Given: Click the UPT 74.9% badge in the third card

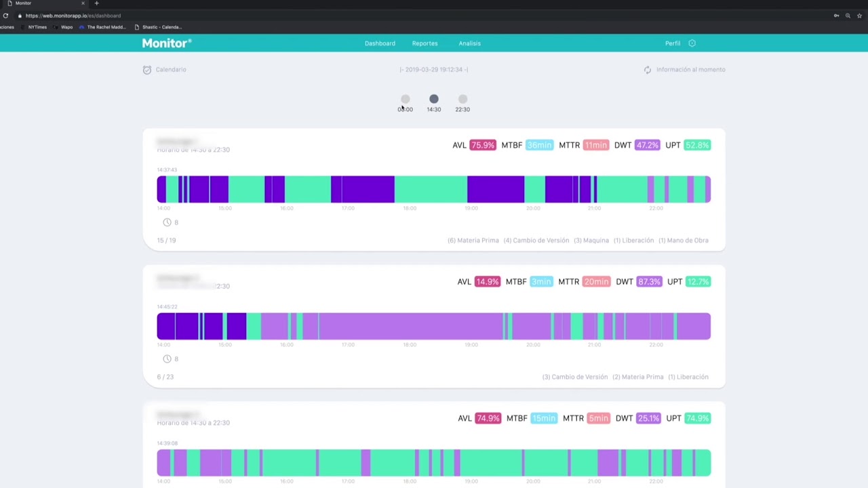Looking at the screenshot, I should tap(698, 418).
